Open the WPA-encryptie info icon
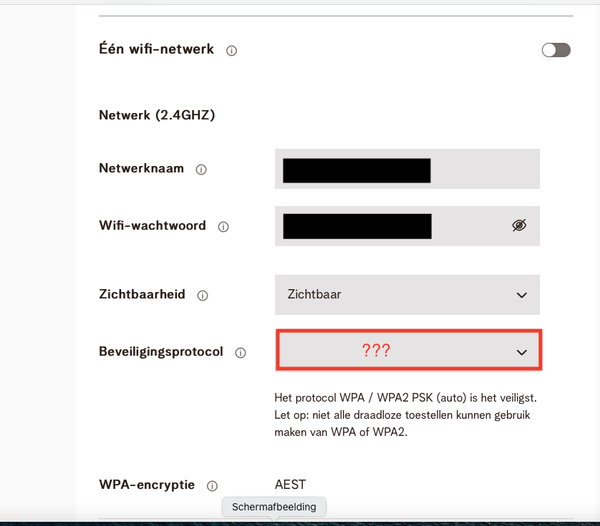 click(x=212, y=485)
